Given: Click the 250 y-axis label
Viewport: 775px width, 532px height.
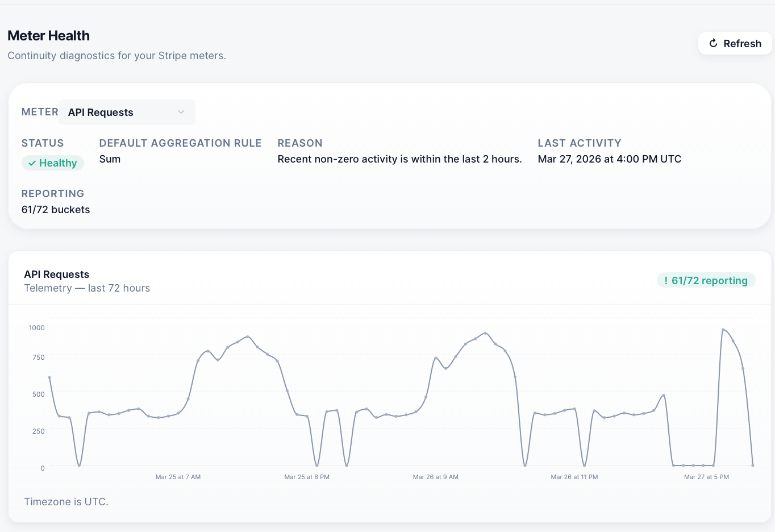Looking at the screenshot, I should click(39, 431).
